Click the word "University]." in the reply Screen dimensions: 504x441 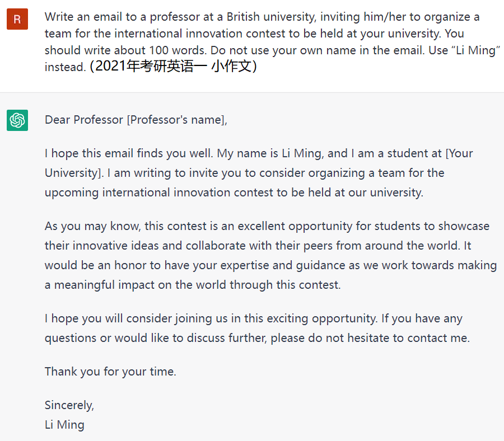(x=74, y=173)
